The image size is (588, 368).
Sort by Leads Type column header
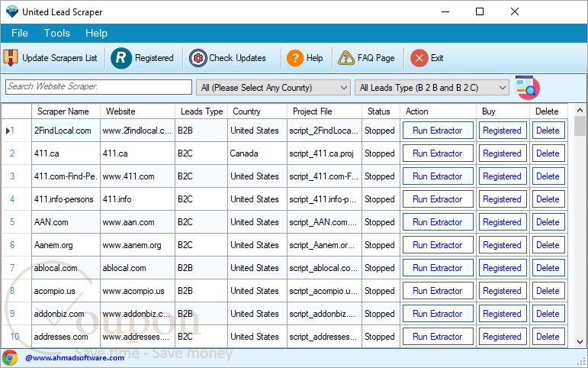(201, 111)
